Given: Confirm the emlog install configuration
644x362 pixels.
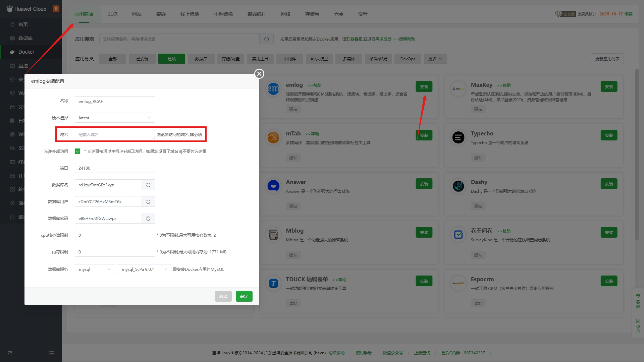Looking at the screenshot, I should pos(244,297).
